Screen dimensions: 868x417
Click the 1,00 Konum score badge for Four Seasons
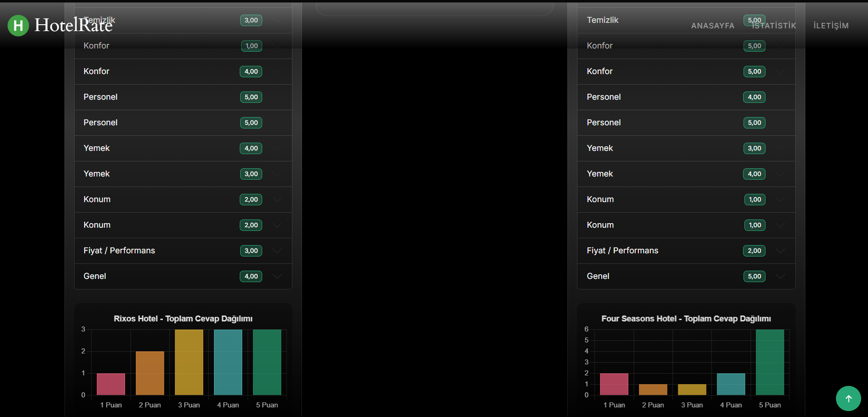pos(754,199)
